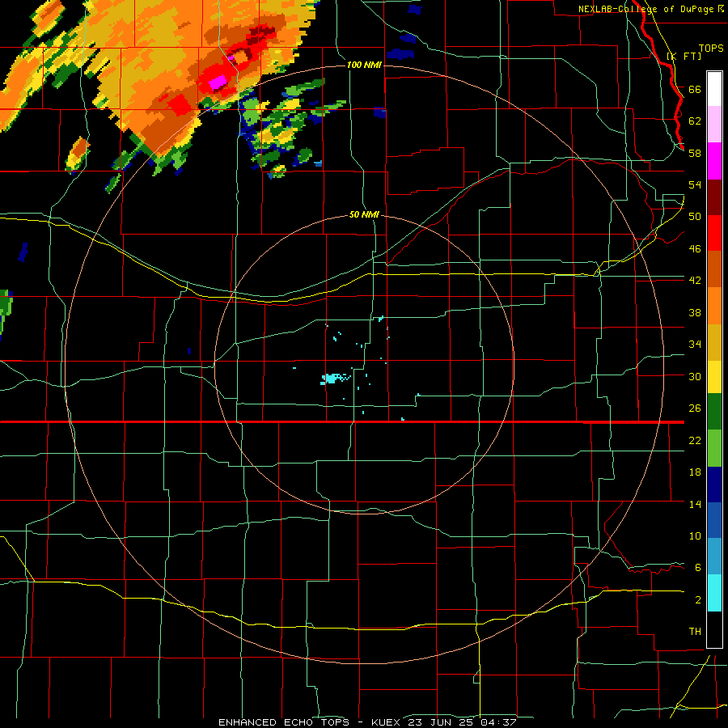Click the 30 legend value
The image size is (728, 728).
point(695,376)
